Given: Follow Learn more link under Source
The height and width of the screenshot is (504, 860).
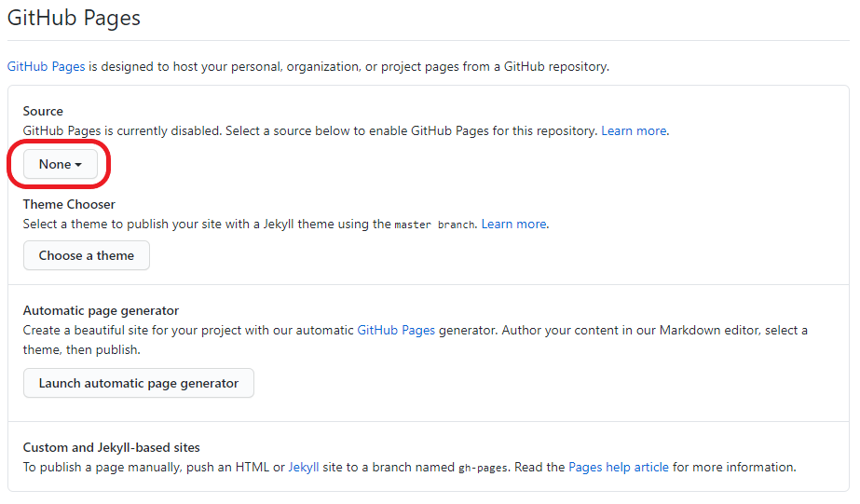Looking at the screenshot, I should tap(634, 130).
